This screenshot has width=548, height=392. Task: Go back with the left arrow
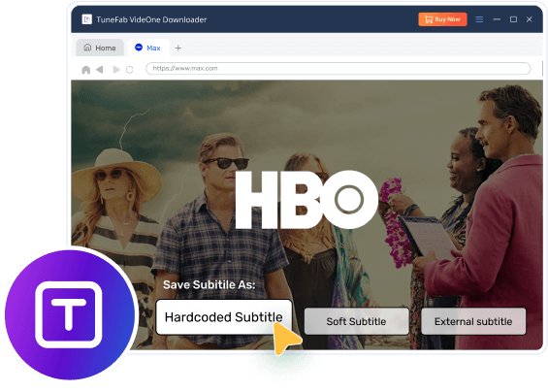coord(100,70)
